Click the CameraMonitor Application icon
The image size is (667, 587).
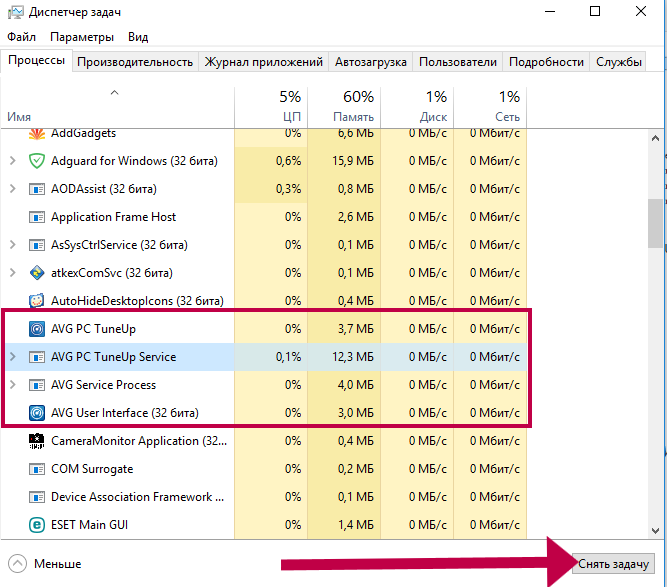coord(37,441)
